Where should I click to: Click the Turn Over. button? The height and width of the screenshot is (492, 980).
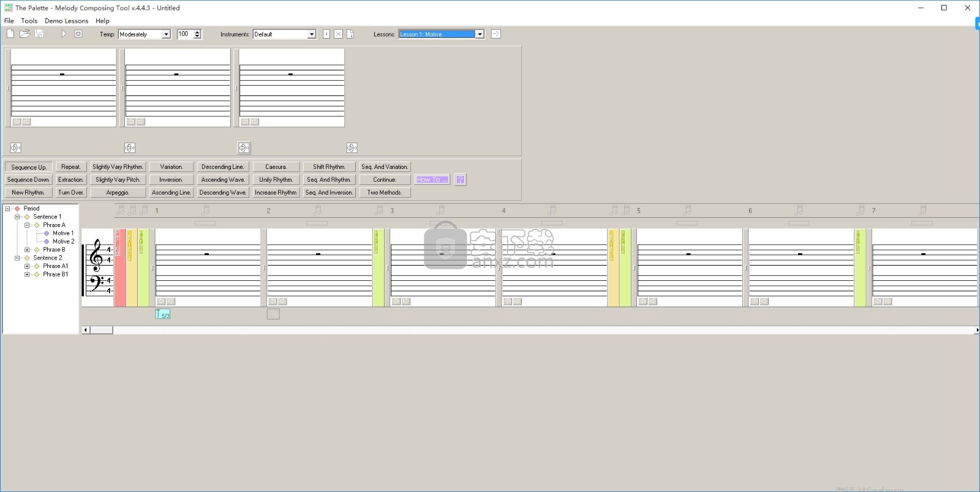pos(70,193)
